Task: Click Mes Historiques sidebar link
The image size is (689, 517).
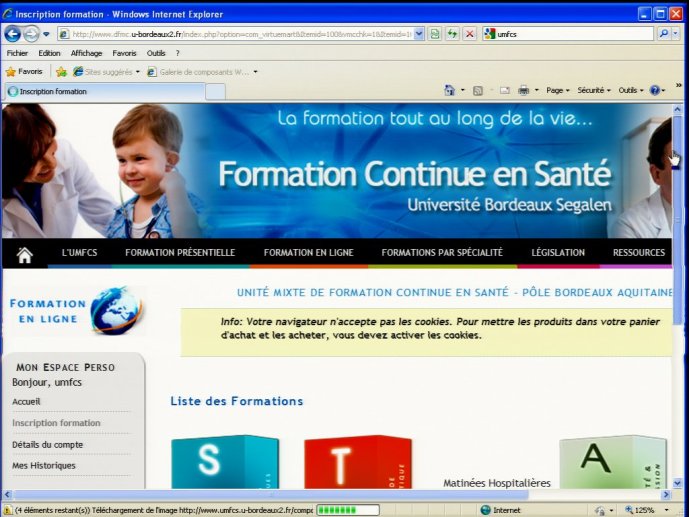Action: coord(44,466)
